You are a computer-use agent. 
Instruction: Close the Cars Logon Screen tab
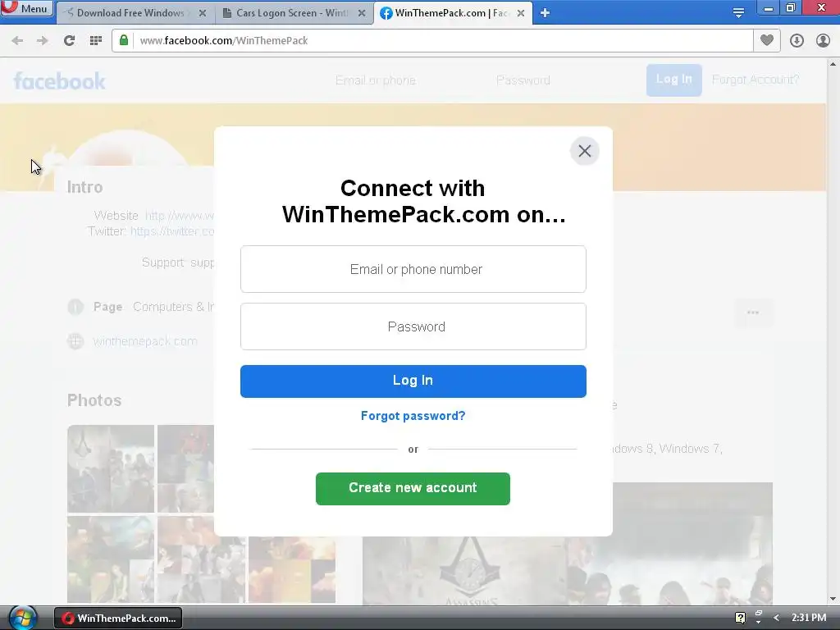(362, 13)
